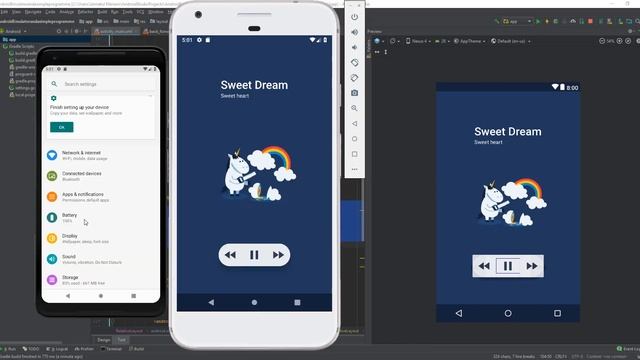
Task: Open the Code menu
Action: [50, 12]
